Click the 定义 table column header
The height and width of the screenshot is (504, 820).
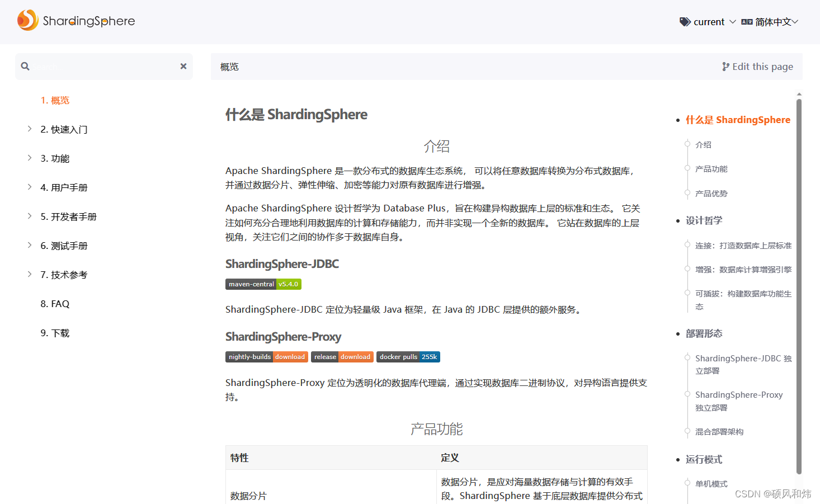(x=450, y=458)
